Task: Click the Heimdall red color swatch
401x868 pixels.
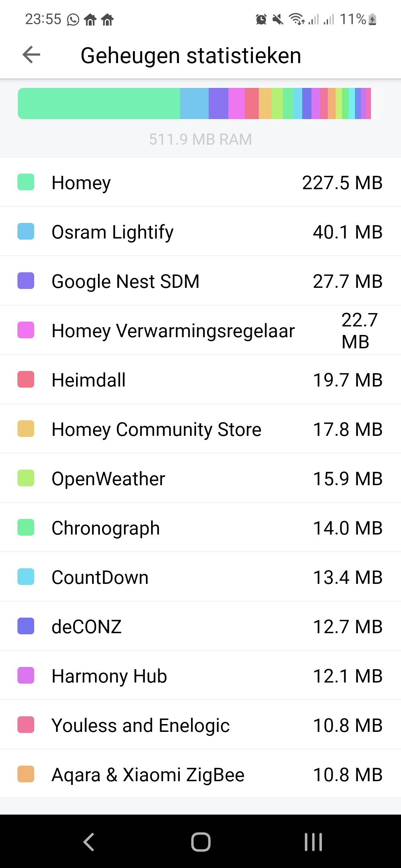Action: 26,379
